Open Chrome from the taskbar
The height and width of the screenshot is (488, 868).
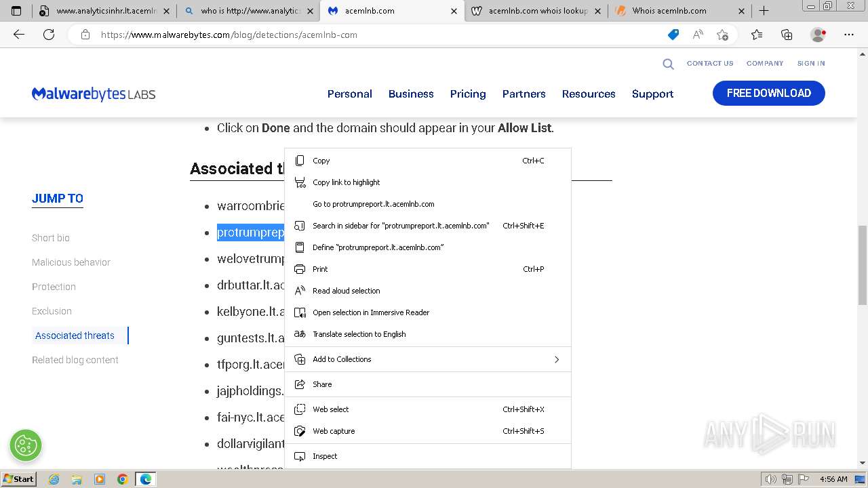pos(123,479)
